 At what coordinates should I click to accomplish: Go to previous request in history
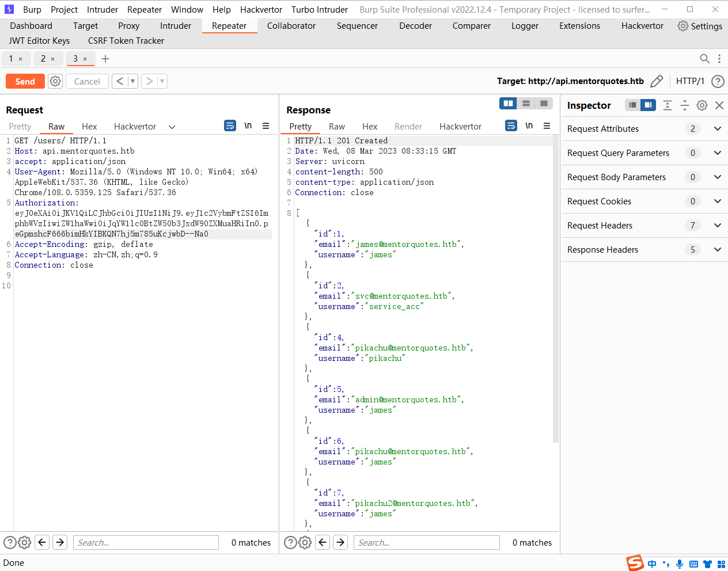[120, 81]
